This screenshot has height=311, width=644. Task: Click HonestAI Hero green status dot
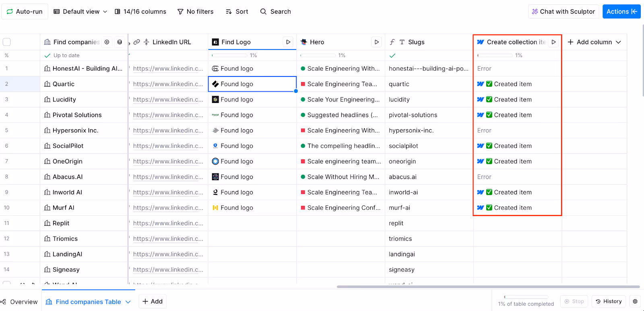coord(303,69)
